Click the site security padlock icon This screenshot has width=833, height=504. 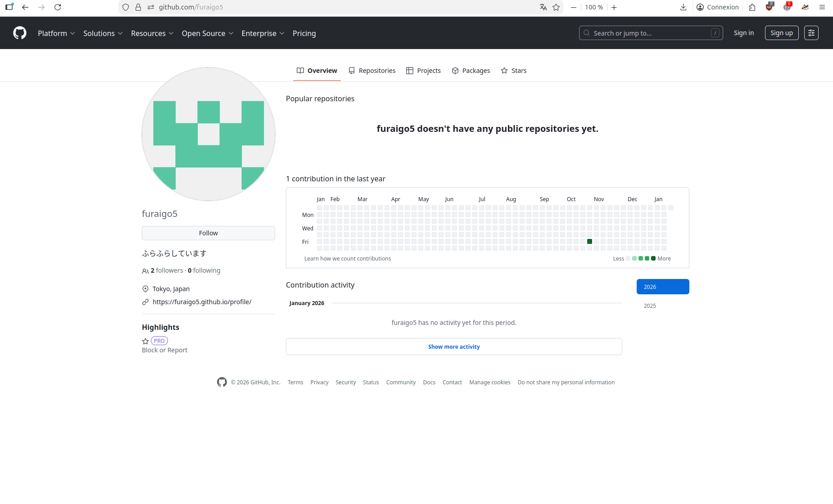138,7
